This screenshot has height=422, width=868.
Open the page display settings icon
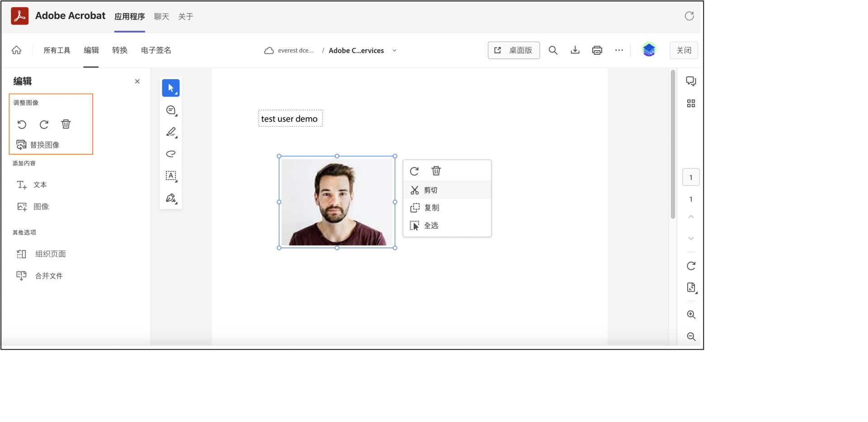coord(691,288)
